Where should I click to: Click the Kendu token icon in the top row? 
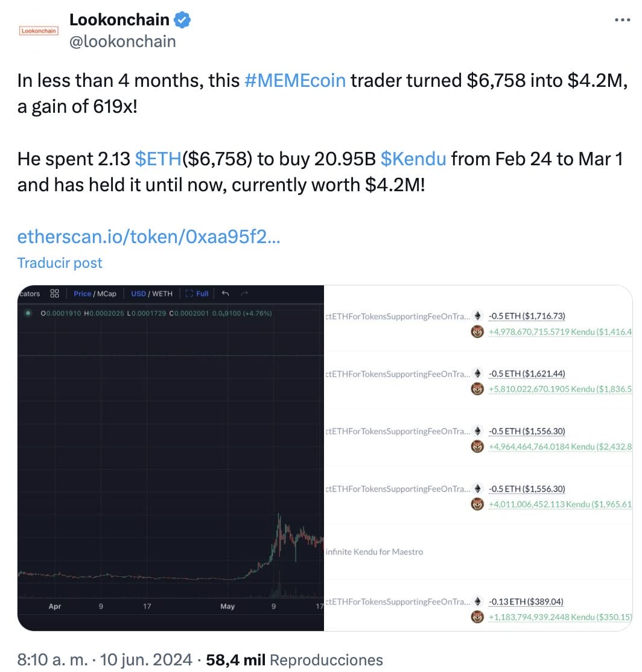tap(477, 331)
